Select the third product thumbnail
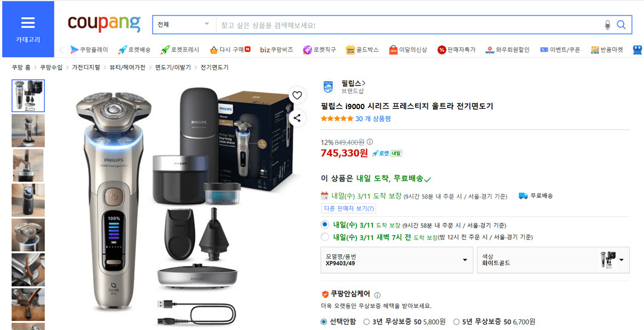Viewport: 644px width, 330px height. click(29, 166)
